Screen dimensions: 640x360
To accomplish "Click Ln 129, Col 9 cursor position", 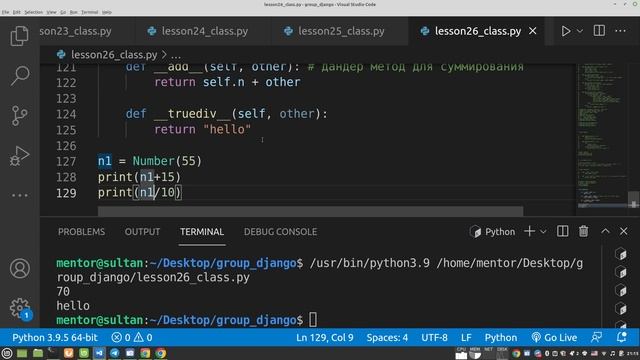I will [x=325, y=338].
